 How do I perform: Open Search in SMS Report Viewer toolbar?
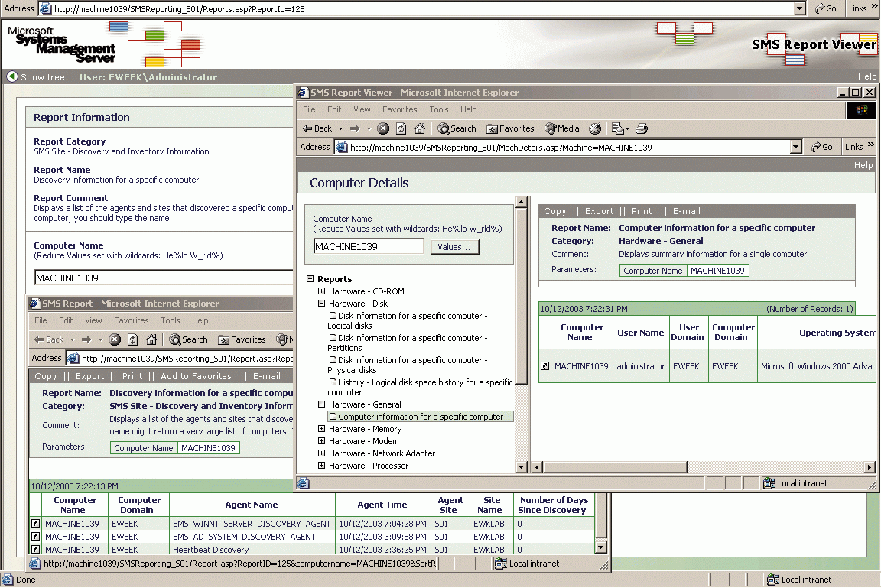457,128
